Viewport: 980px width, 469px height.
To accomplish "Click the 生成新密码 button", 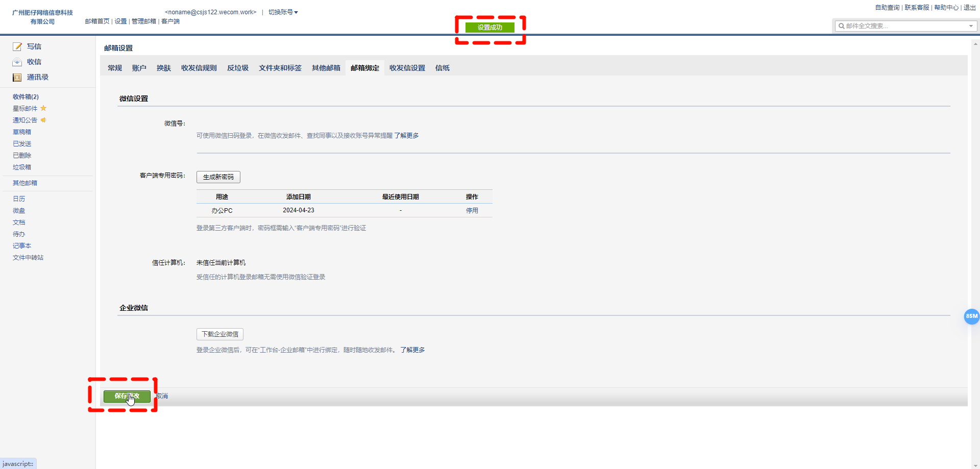I will (218, 177).
